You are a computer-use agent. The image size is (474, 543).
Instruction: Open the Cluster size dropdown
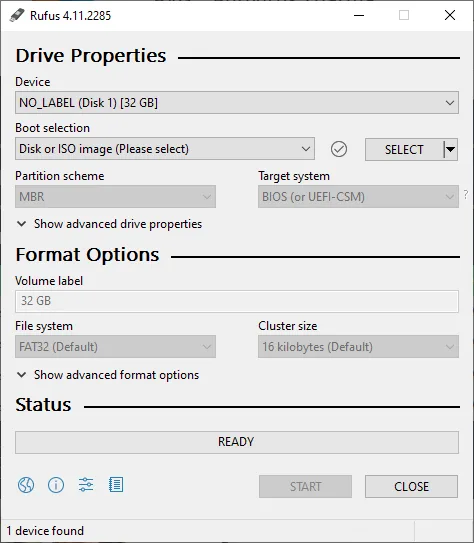[x=358, y=347]
